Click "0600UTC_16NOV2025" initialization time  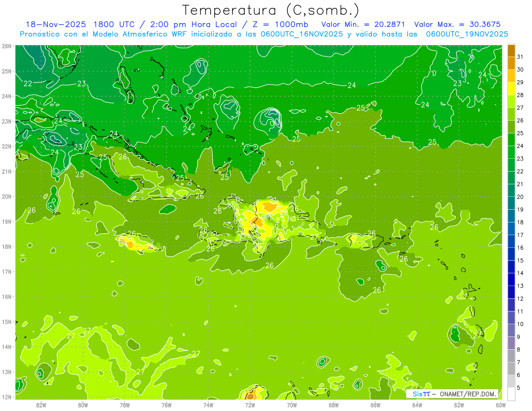[301, 34]
